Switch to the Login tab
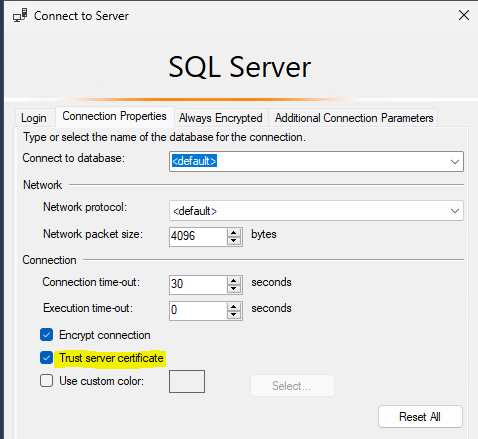 (x=34, y=118)
